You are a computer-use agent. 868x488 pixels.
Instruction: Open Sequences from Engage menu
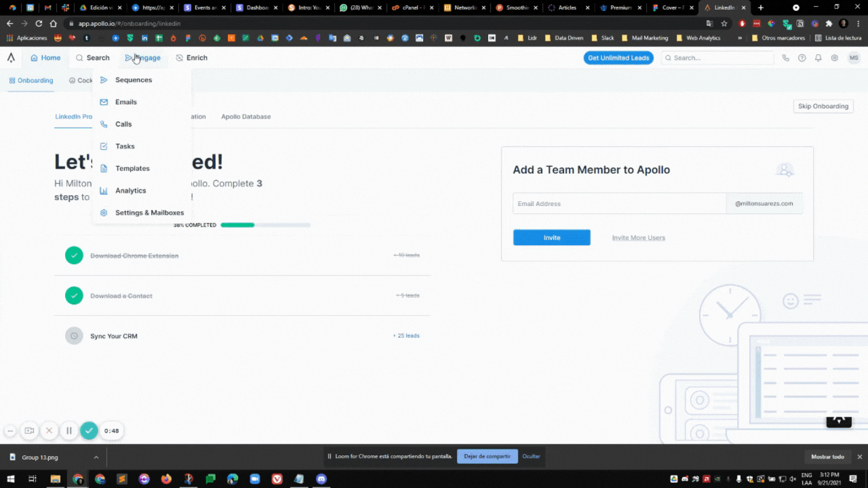pyautogui.click(x=133, y=80)
